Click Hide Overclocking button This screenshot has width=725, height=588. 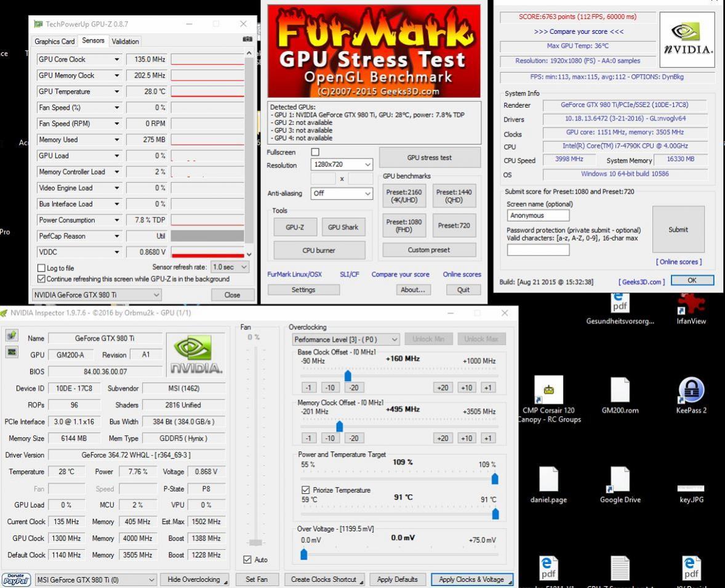194,579
